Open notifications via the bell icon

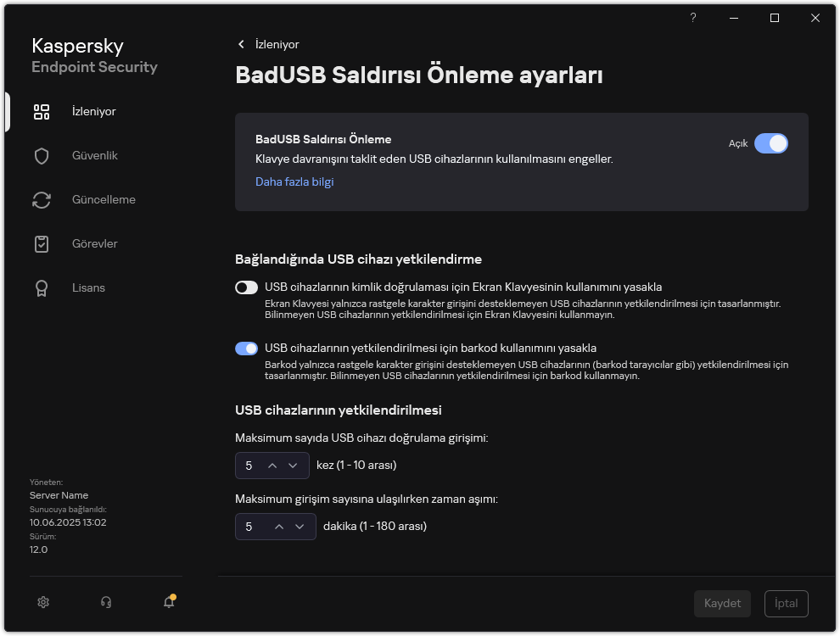tap(169, 601)
